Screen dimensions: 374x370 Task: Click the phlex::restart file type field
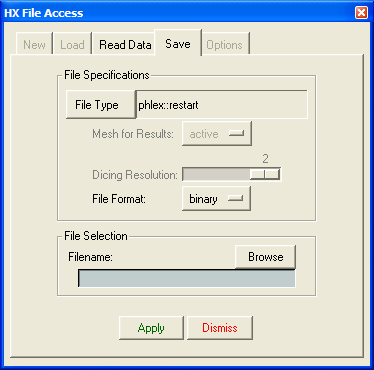pyautogui.click(x=222, y=104)
